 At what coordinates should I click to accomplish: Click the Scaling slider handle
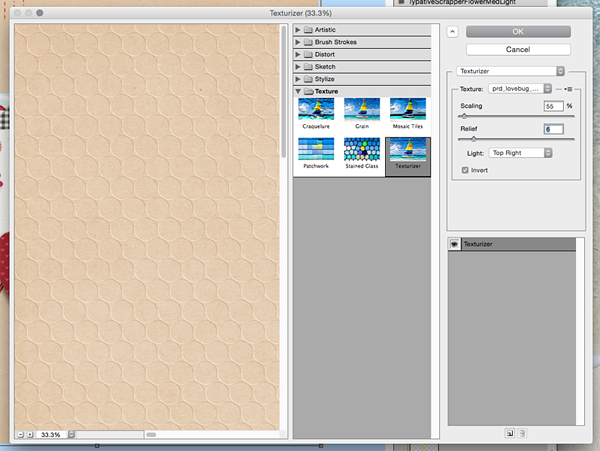464,116
